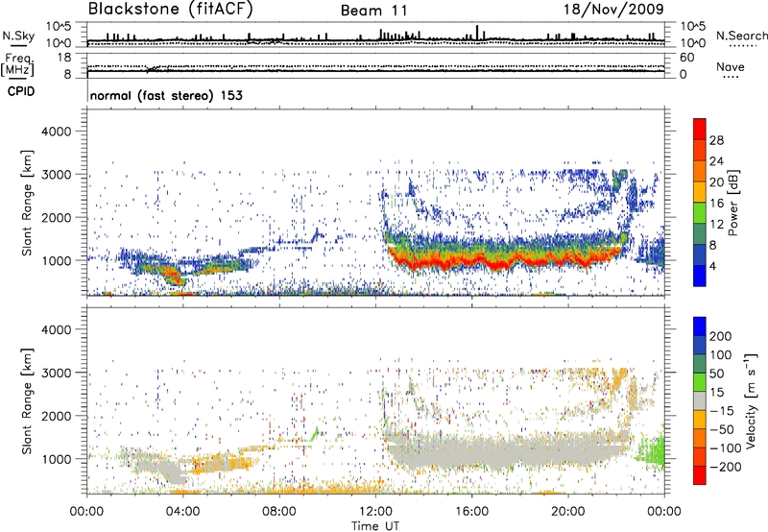Click the '2000' tick in the velocity panel

coord(56,416)
